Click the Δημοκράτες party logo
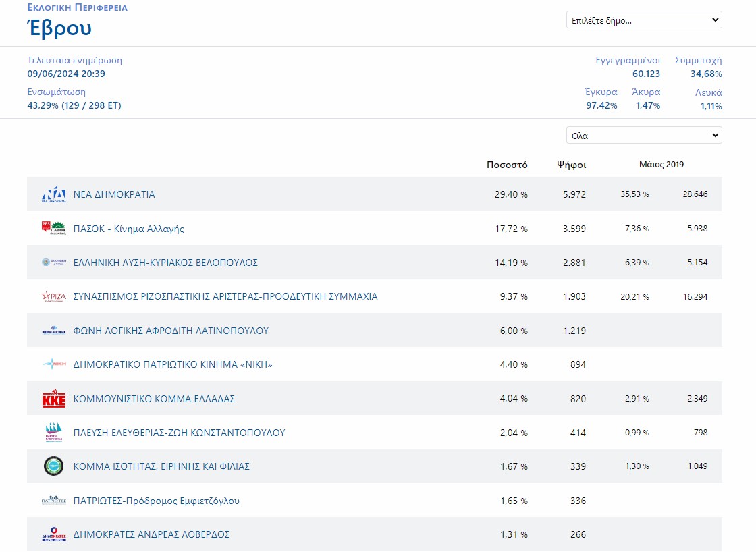756x552 pixels. 54,534
